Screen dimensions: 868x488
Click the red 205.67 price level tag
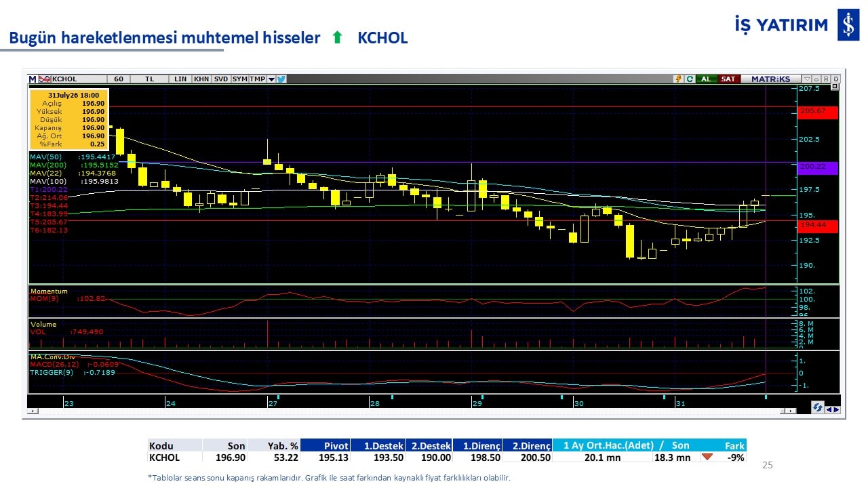pos(818,113)
